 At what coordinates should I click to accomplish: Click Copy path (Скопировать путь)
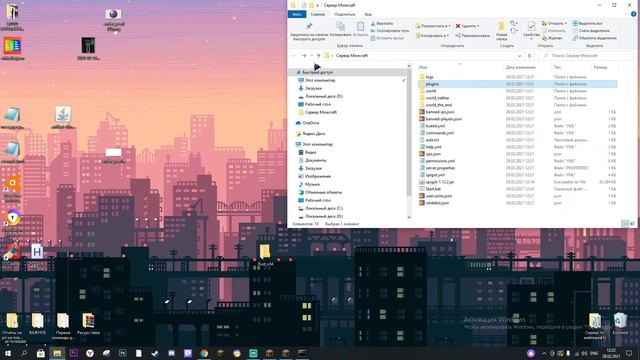coord(390,31)
